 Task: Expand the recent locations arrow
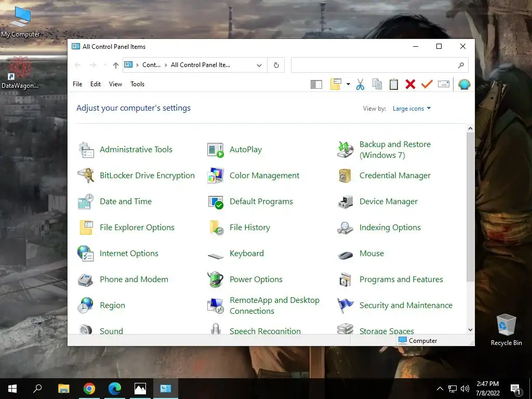click(x=105, y=65)
